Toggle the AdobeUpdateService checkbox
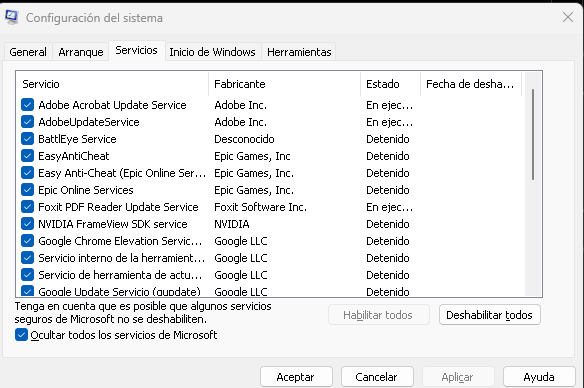The width and height of the screenshot is (584, 388). coord(28,122)
